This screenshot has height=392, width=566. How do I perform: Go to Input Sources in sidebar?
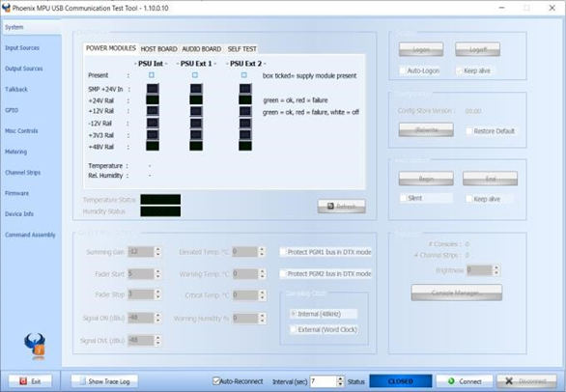click(x=22, y=47)
